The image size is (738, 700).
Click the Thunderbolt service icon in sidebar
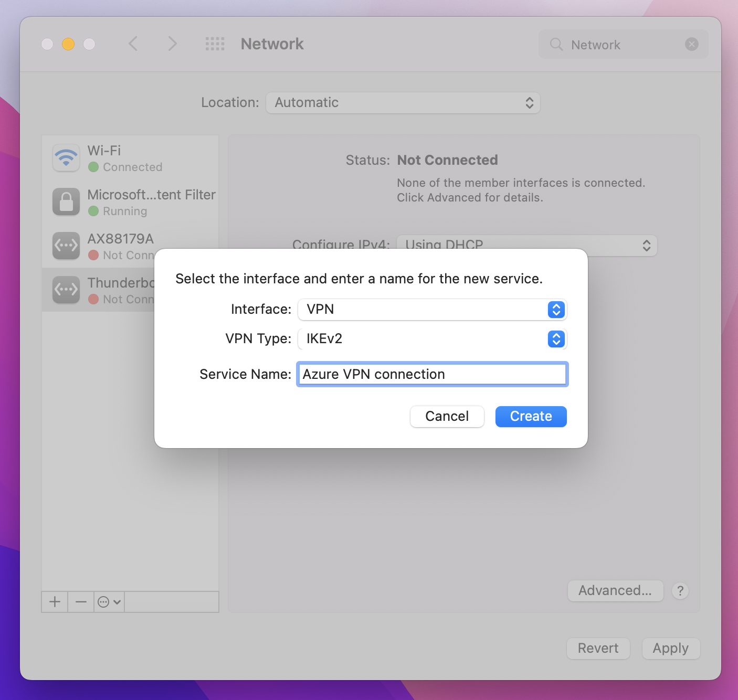click(x=66, y=289)
